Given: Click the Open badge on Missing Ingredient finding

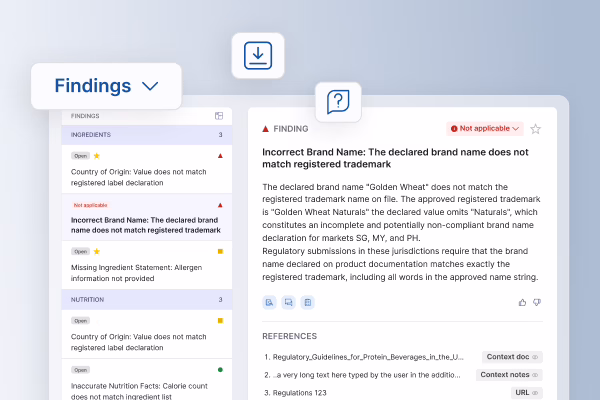Looking at the screenshot, I should [x=80, y=251].
